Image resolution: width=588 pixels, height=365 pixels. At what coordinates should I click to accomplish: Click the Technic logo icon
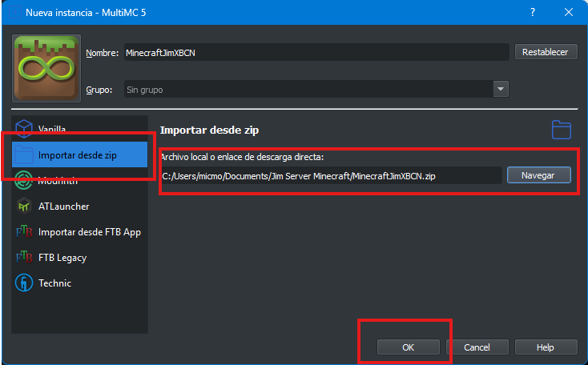tap(24, 283)
